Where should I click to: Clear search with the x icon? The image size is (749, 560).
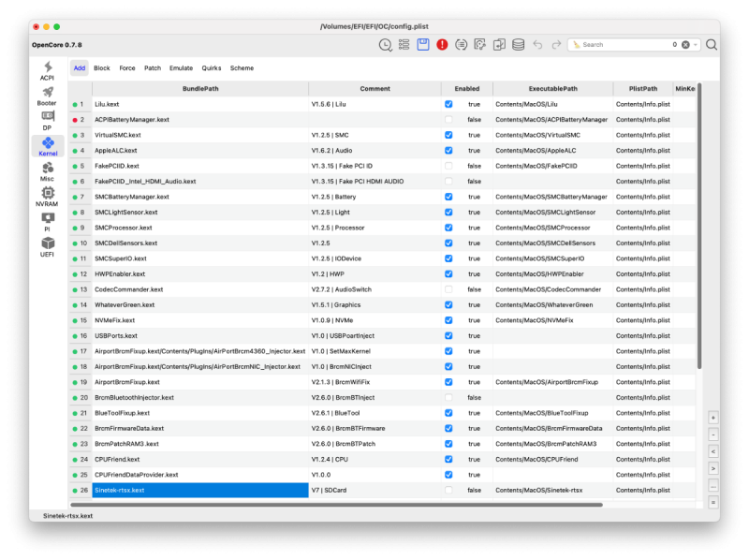click(x=685, y=44)
